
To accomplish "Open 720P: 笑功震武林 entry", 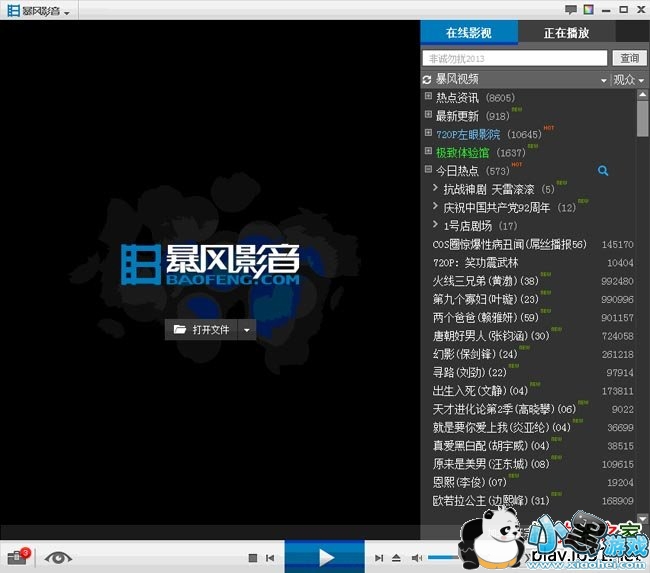I will [532, 263].
